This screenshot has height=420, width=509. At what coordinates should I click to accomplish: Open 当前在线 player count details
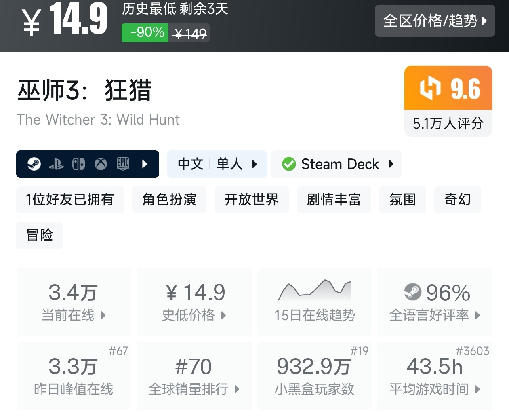pyautogui.click(x=74, y=301)
